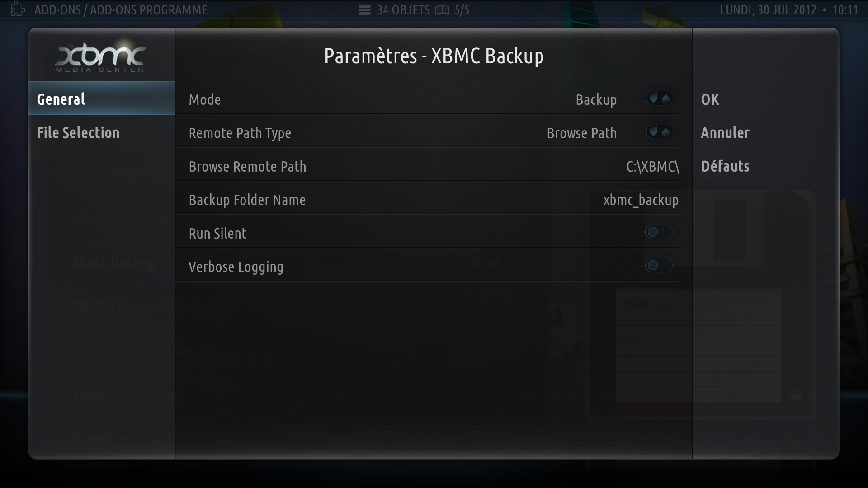The height and width of the screenshot is (488, 868).
Task: Click the list icon beside 34 OBJETS
Action: pyautogui.click(x=364, y=10)
